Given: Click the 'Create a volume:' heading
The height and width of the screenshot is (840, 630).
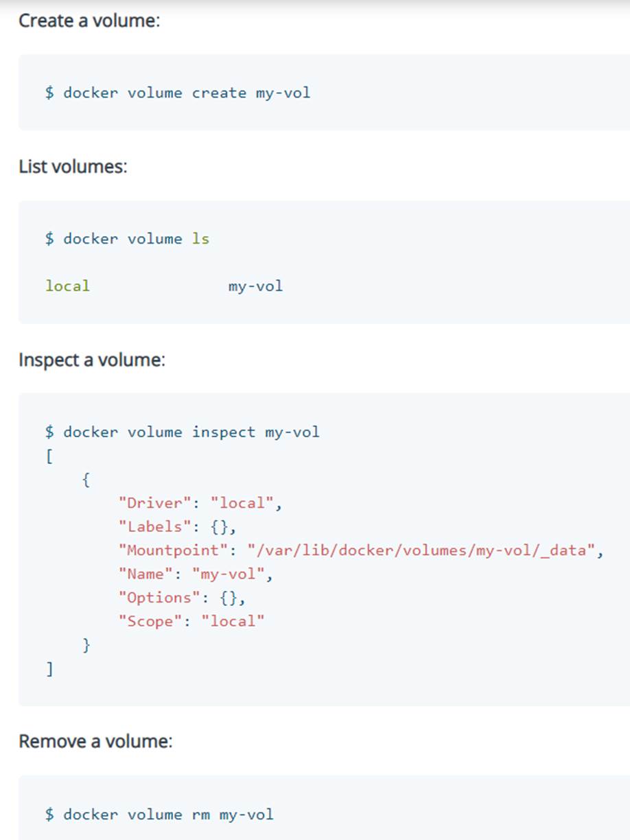Looking at the screenshot, I should click(x=89, y=21).
